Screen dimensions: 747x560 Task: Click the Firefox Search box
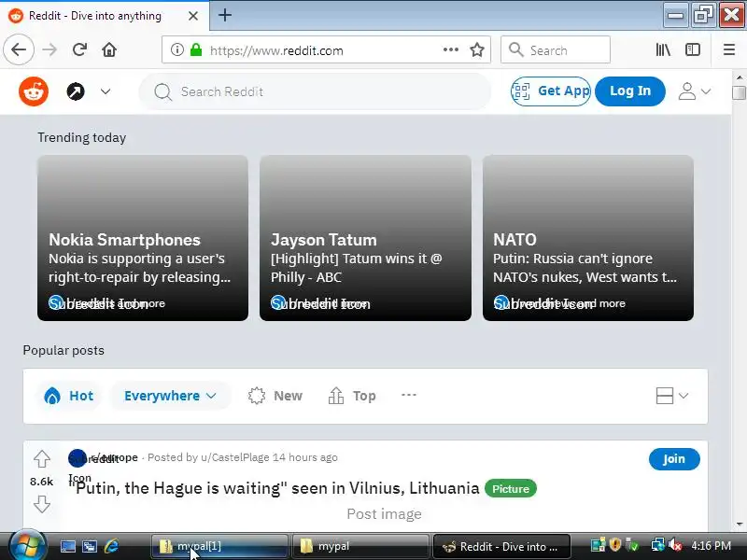(x=556, y=49)
